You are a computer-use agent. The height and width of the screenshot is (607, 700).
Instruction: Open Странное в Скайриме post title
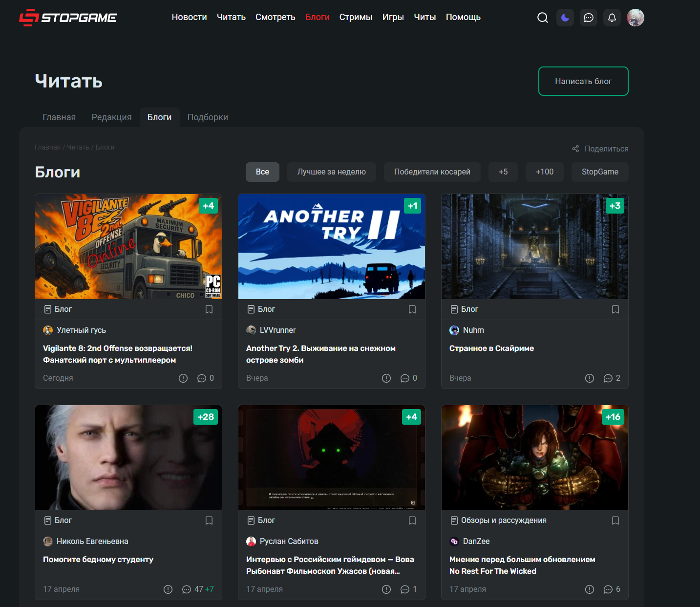(x=491, y=348)
